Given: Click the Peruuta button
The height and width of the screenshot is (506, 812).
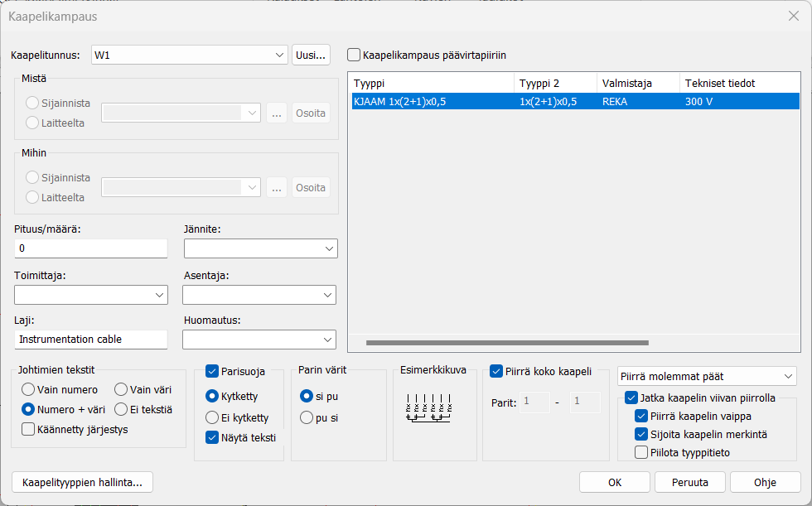Looking at the screenshot, I should pos(689,482).
